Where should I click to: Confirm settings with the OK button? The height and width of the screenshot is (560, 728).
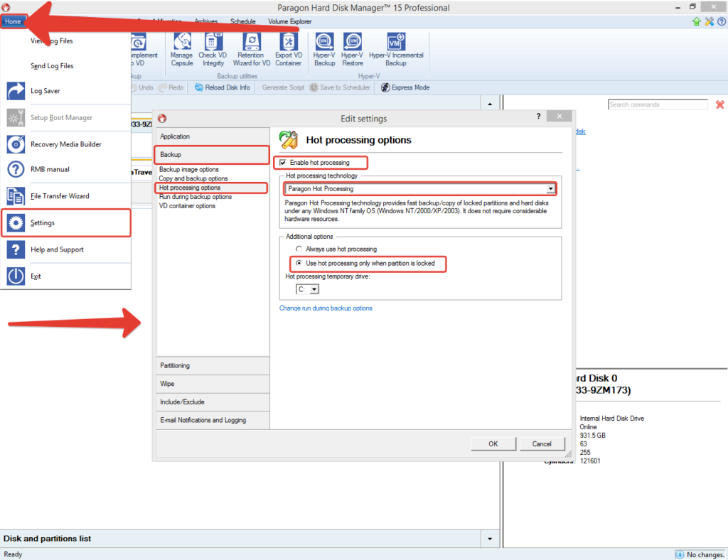[493, 443]
